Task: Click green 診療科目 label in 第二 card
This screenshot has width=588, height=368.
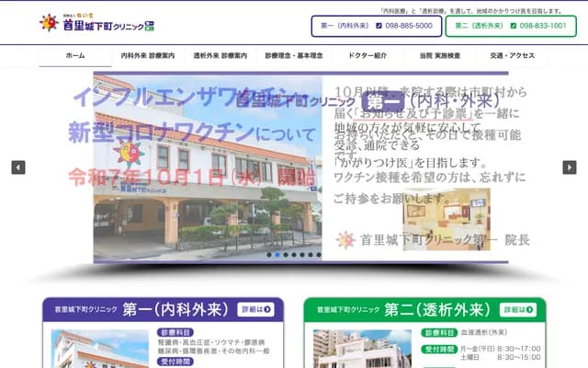Action: [439, 333]
